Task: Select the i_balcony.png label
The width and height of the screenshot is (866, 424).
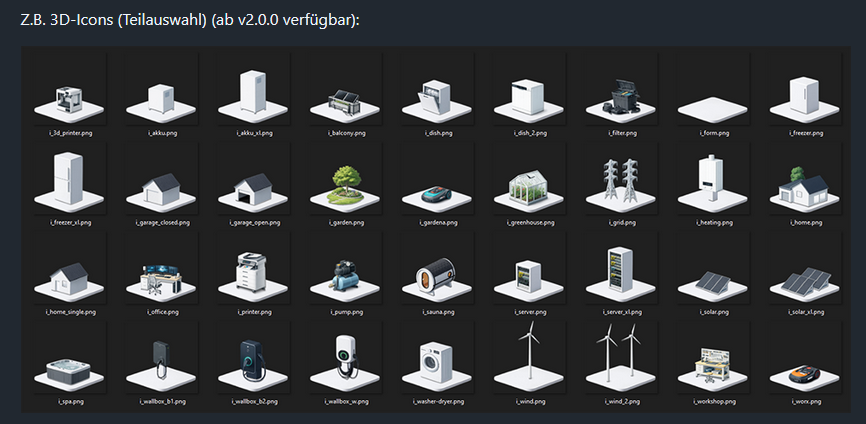Action: [x=347, y=134]
